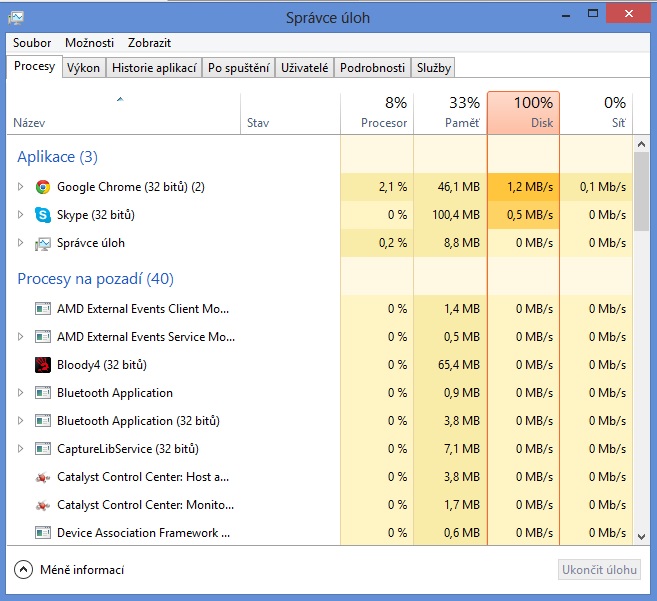Click the Správce úloh row icon

click(43, 243)
